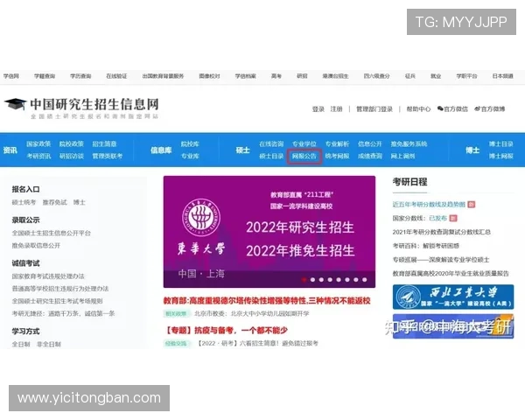
Task: Open 征兵 in top bar
Action: click(x=410, y=76)
